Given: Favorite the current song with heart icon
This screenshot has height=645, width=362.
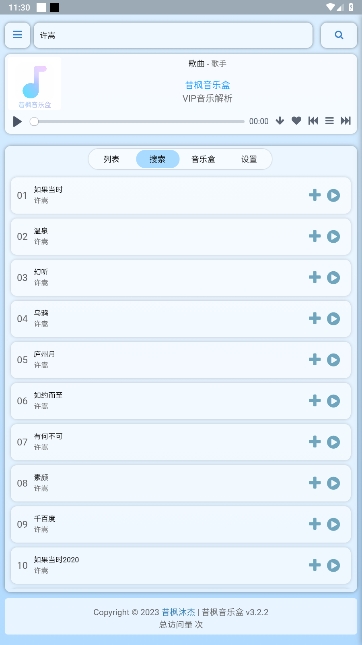Looking at the screenshot, I should 296,121.
